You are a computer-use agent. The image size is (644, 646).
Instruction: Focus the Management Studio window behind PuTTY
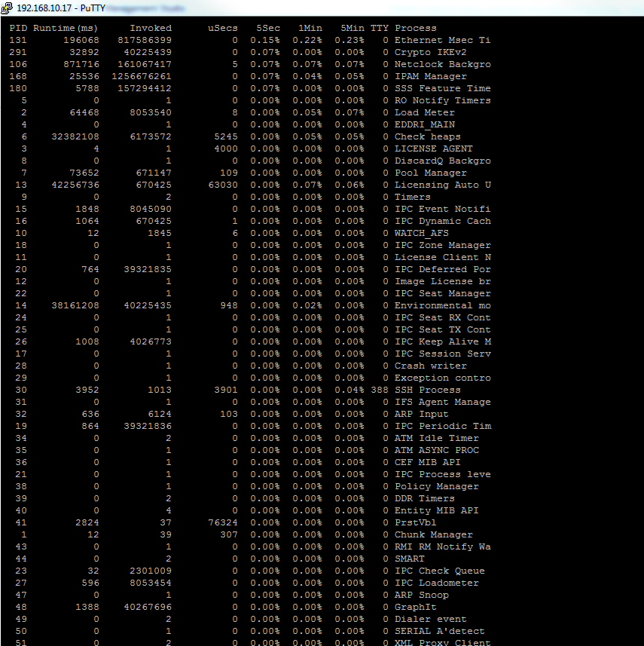tap(147, 8)
